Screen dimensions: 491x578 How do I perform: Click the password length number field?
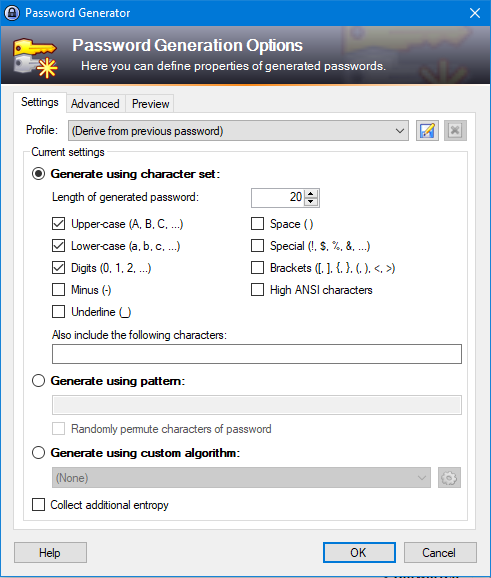tap(278, 198)
